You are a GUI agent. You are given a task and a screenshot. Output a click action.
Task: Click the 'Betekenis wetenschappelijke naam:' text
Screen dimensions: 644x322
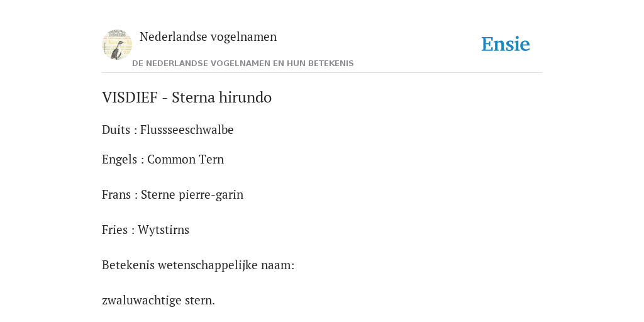(x=198, y=265)
